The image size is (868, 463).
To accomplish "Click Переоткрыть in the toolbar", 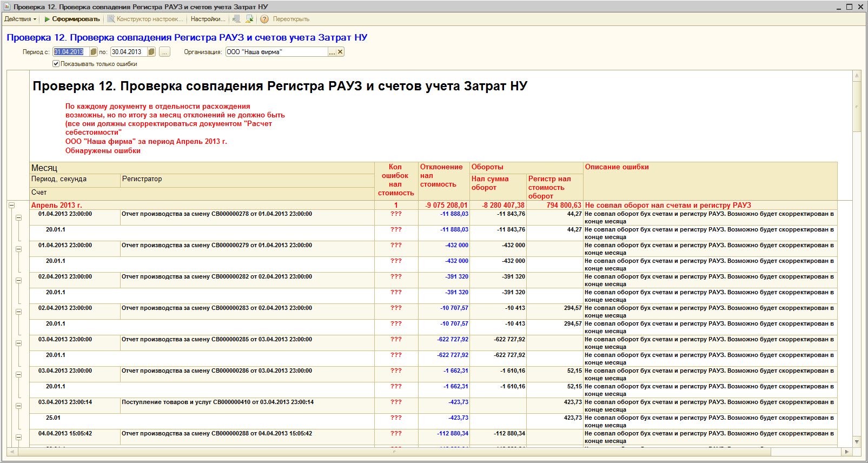I will point(291,19).
